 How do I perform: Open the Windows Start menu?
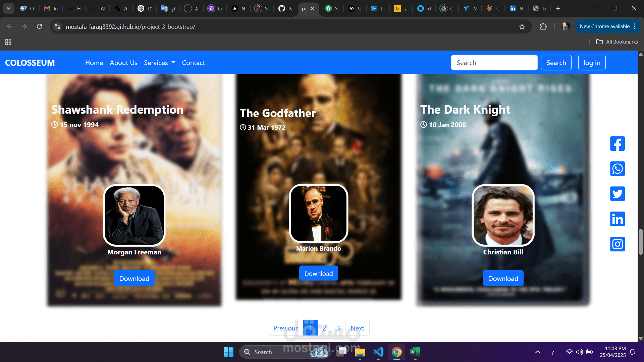pyautogui.click(x=228, y=352)
